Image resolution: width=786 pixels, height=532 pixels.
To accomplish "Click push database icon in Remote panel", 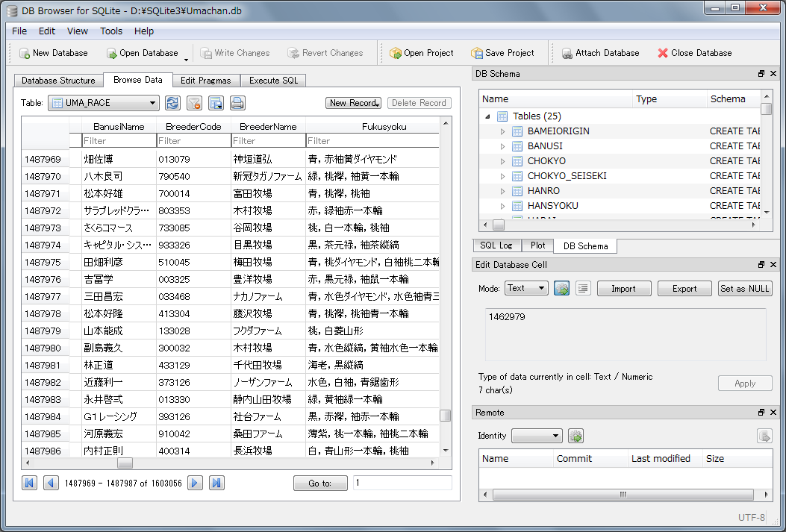I will [x=764, y=436].
